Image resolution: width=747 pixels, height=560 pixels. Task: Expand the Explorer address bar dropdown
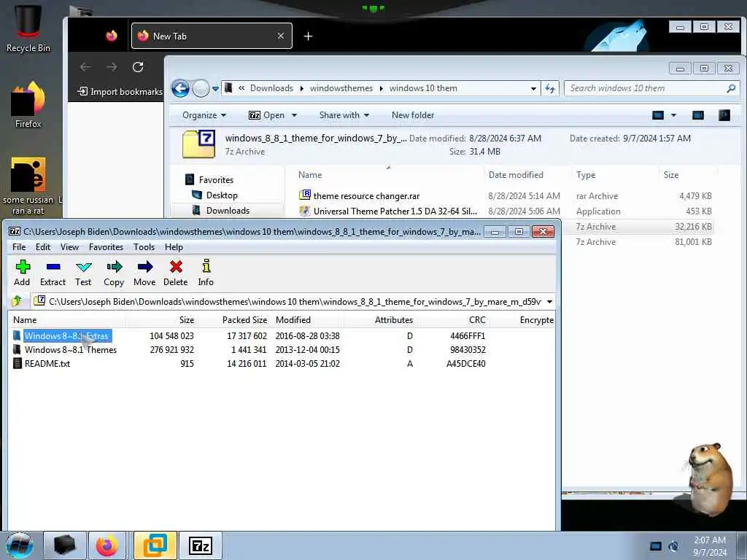click(533, 88)
